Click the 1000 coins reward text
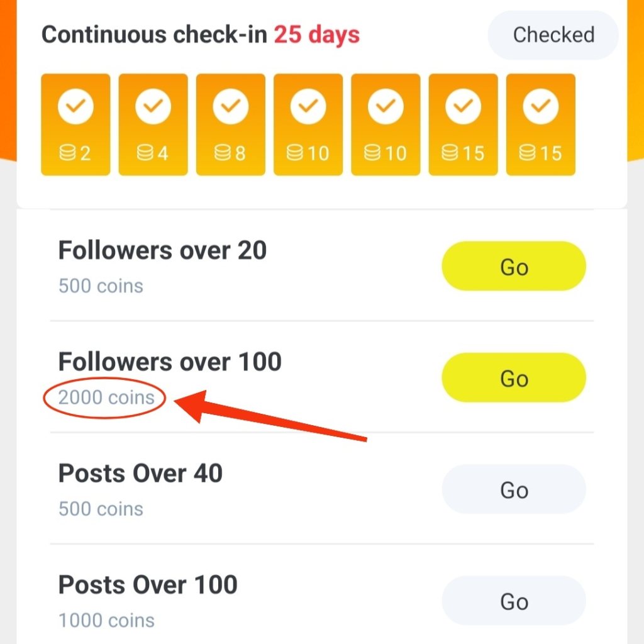The width and height of the screenshot is (644, 644). pyautogui.click(x=106, y=621)
